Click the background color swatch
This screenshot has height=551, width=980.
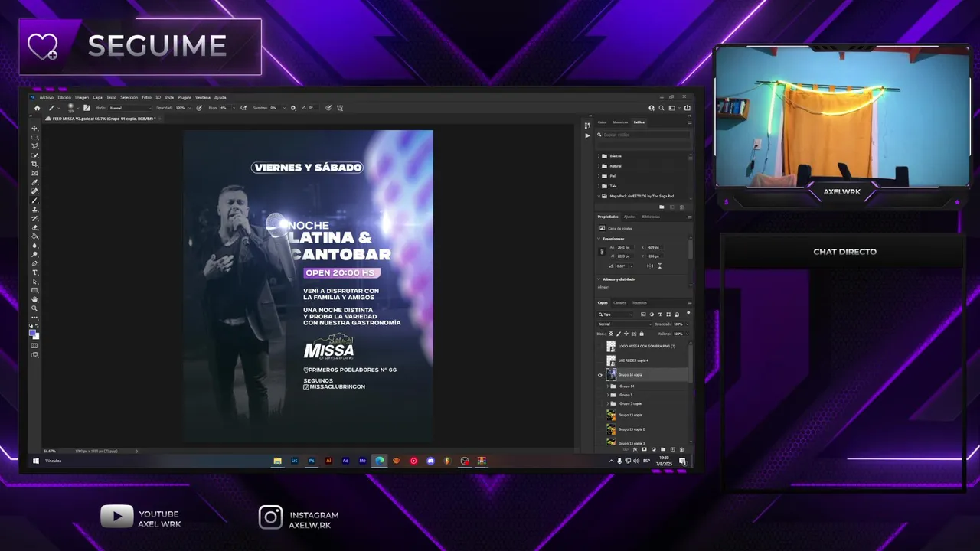point(37,337)
